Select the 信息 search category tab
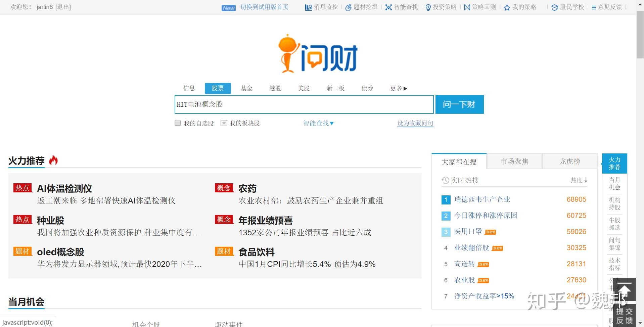 coord(189,88)
